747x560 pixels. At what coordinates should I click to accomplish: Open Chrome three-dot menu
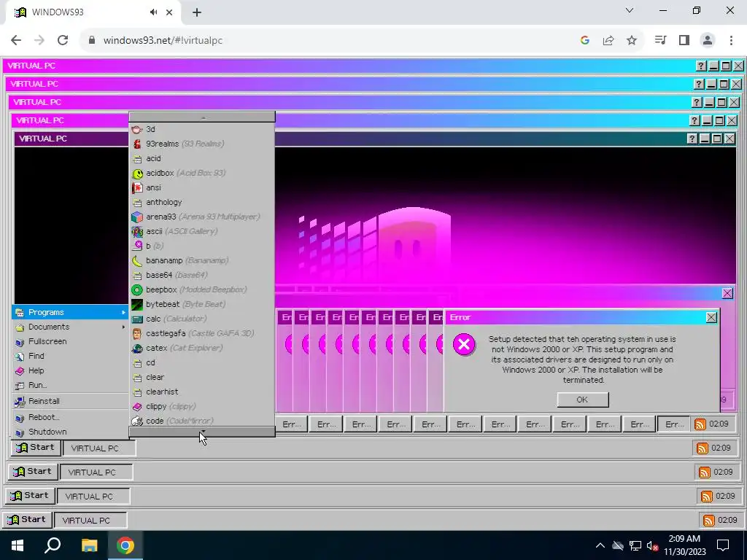[731, 41]
